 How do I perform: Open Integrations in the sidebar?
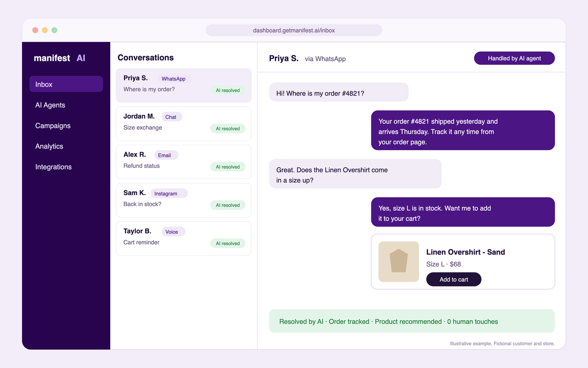click(53, 167)
